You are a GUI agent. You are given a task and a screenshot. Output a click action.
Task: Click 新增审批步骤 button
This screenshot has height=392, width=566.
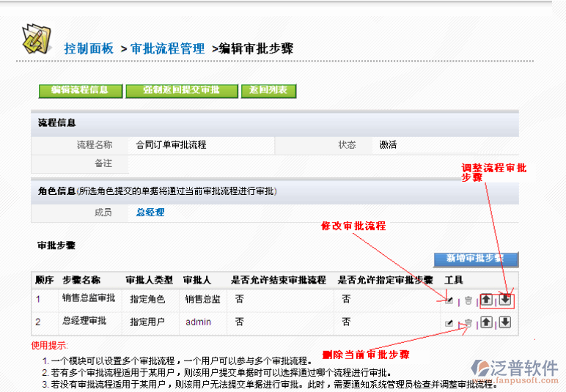coord(475,259)
